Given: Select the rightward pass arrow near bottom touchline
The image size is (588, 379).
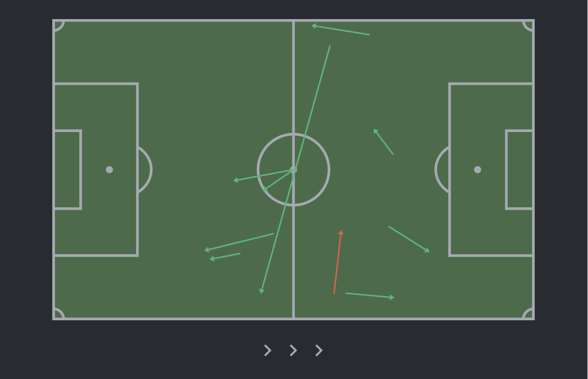Looking at the screenshot, I should (x=369, y=296).
